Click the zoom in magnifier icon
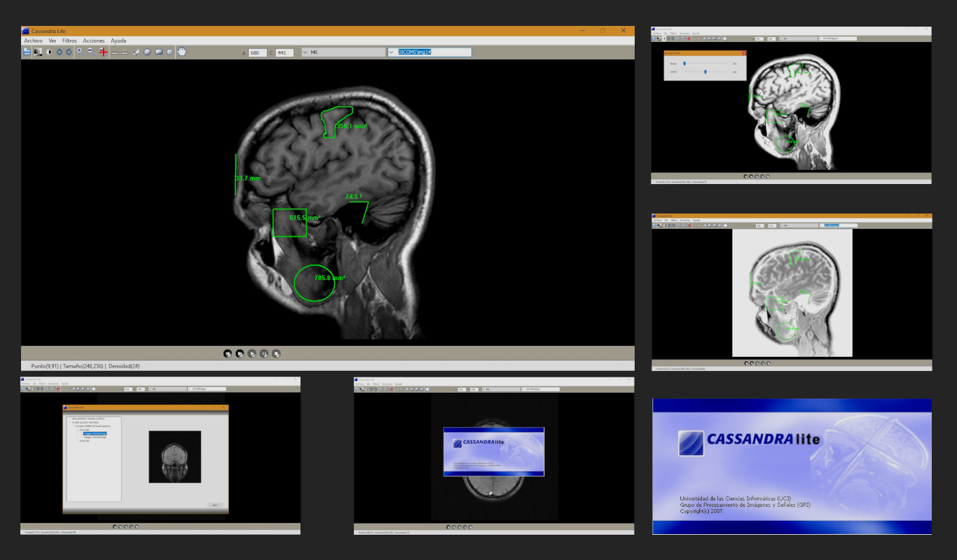957x560 pixels. coord(79,52)
